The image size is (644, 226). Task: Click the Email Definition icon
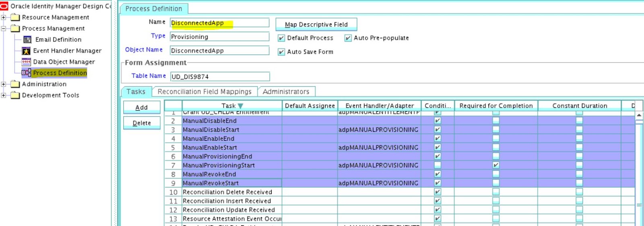pyautogui.click(x=27, y=39)
